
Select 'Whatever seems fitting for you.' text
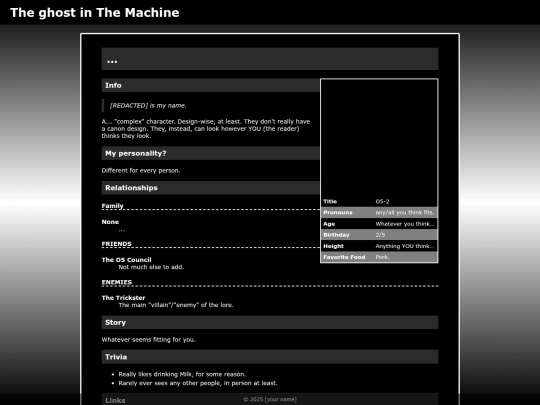click(148, 340)
